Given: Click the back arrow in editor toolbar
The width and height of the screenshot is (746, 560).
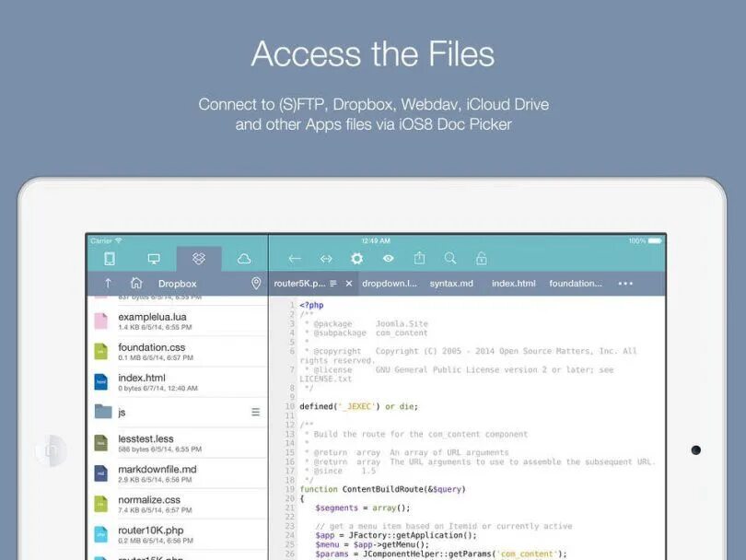Looking at the screenshot, I should (x=295, y=259).
